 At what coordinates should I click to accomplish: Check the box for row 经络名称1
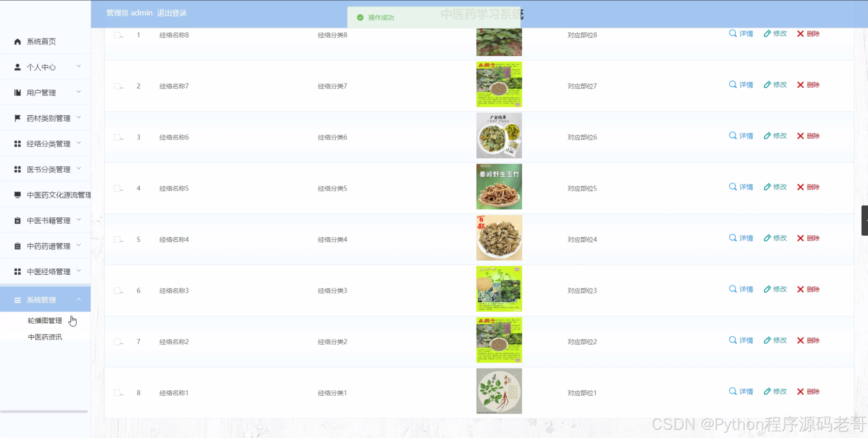pos(117,393)
